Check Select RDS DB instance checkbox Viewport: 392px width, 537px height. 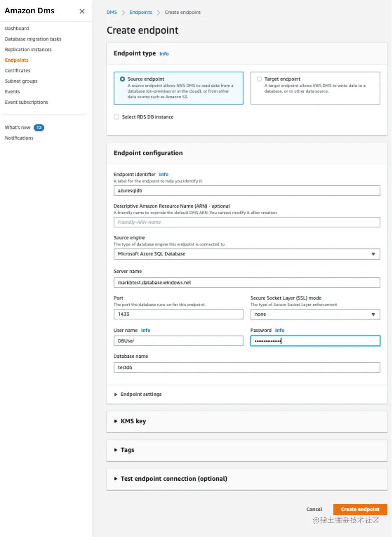tap(116, 117)
